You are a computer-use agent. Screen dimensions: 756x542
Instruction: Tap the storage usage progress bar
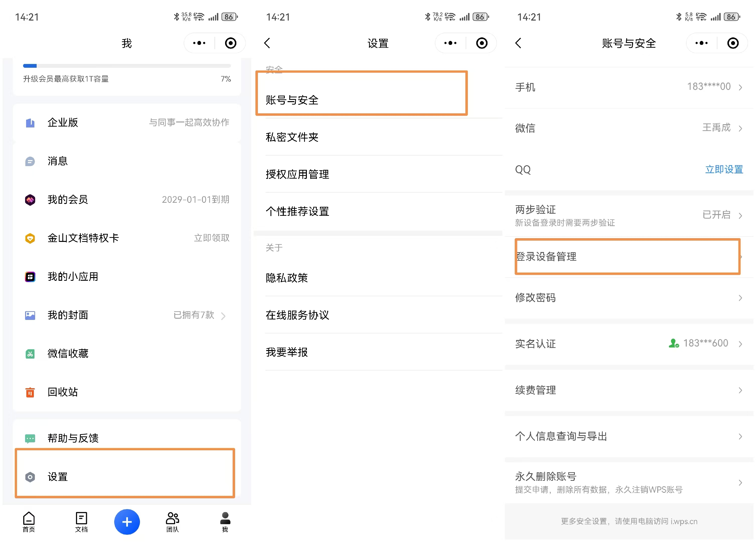click(x=127, y=66)
